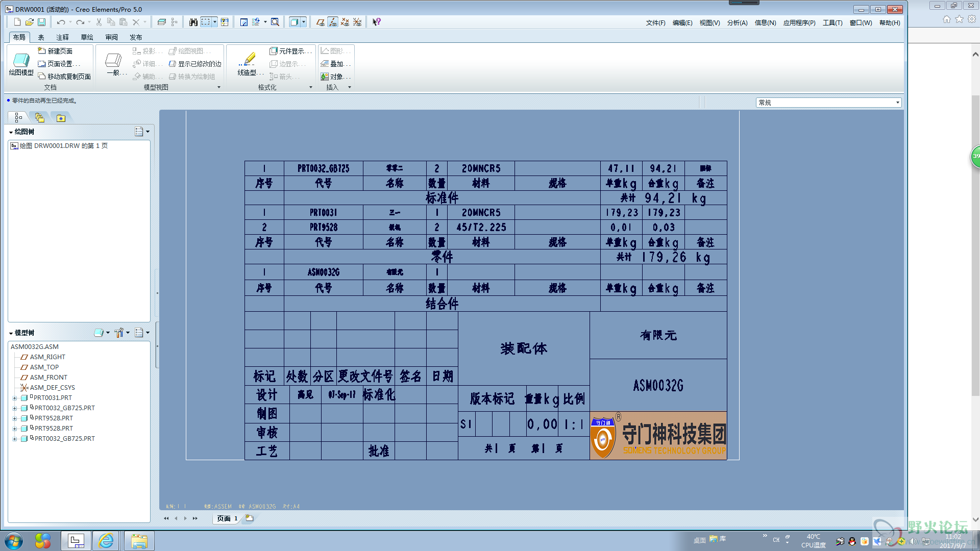Redo the last undone action
This screenshot has width=980, height=551.
pos(80,22)
